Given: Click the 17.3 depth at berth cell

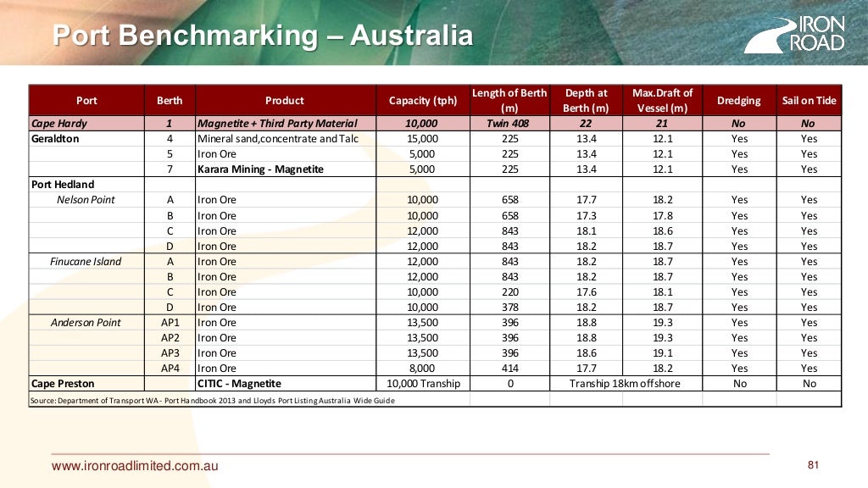Looking at the screenshot, I should (x=587, y=216).
